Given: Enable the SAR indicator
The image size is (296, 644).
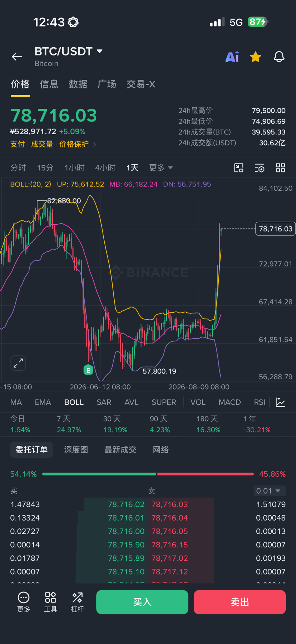Looking at the screenshot, I should click(104, 402).
